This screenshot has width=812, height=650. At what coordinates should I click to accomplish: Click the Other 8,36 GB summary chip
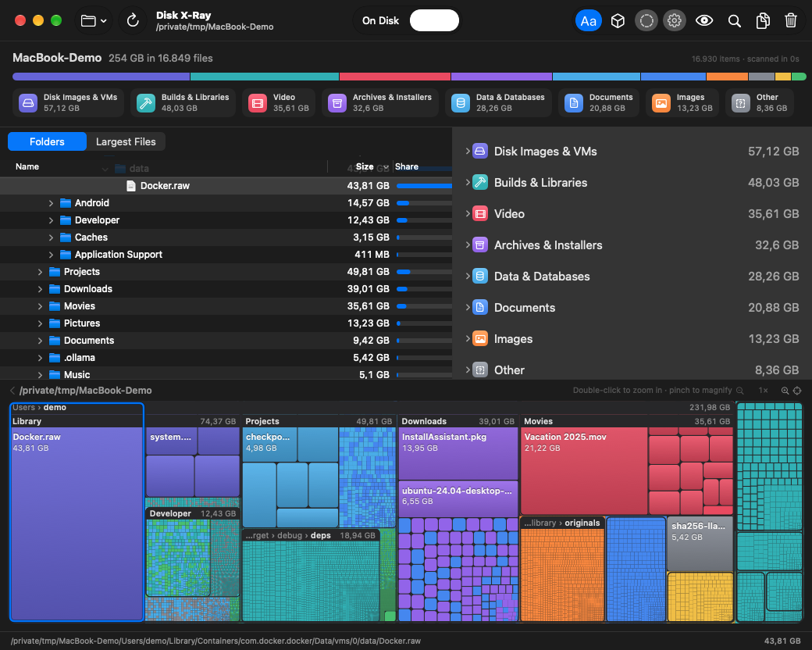pos(760,102)
